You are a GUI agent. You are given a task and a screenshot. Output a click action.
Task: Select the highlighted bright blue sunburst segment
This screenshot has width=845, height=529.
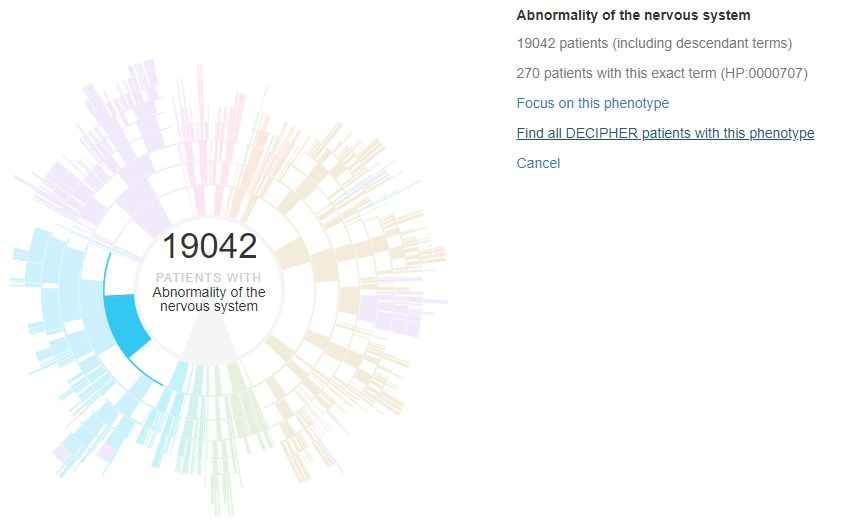(x=128, y=324)
